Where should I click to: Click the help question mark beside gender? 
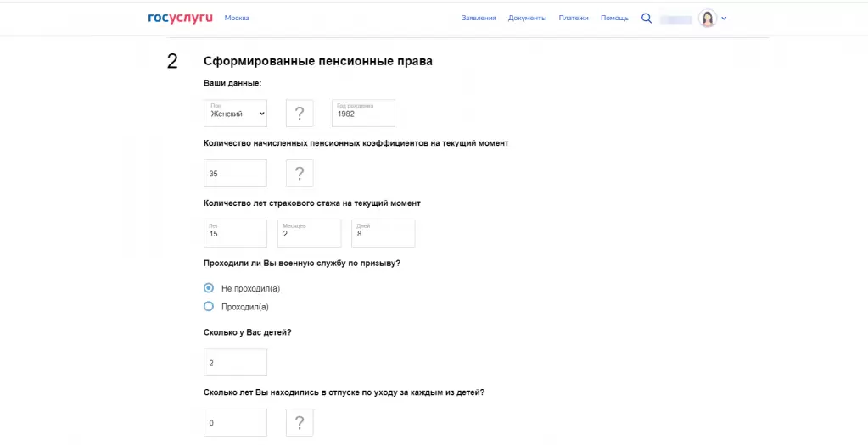(x=300, y=114)
